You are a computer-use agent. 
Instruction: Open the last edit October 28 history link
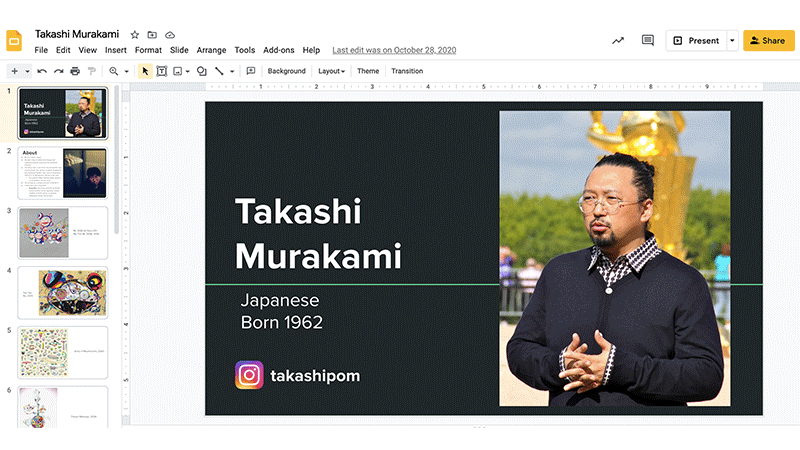[x=394, y=50]
